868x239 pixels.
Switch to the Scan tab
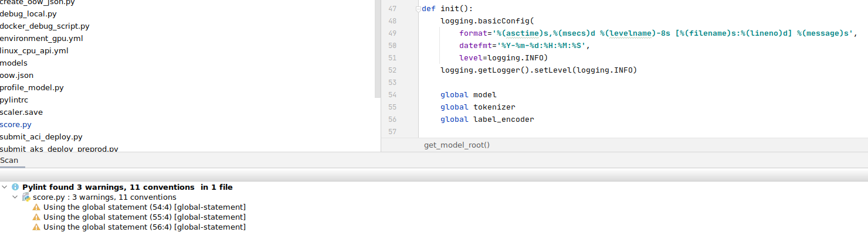tap(9, 160)
